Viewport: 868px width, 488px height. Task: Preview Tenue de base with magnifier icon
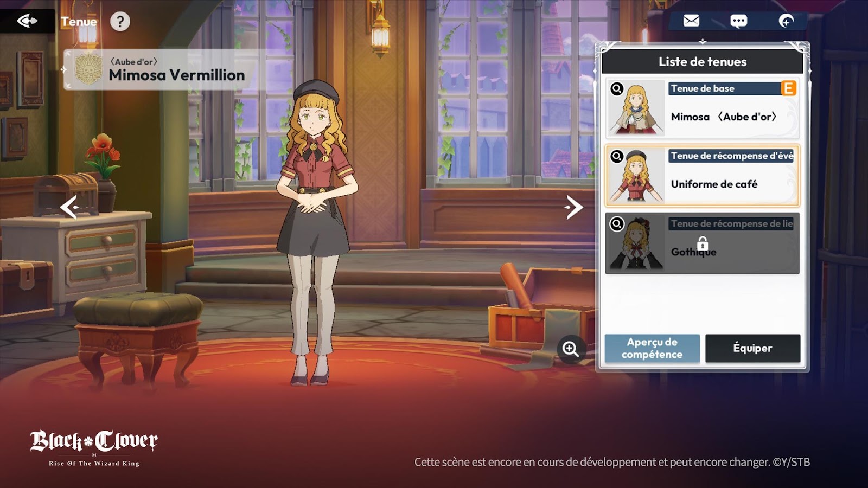617,88
